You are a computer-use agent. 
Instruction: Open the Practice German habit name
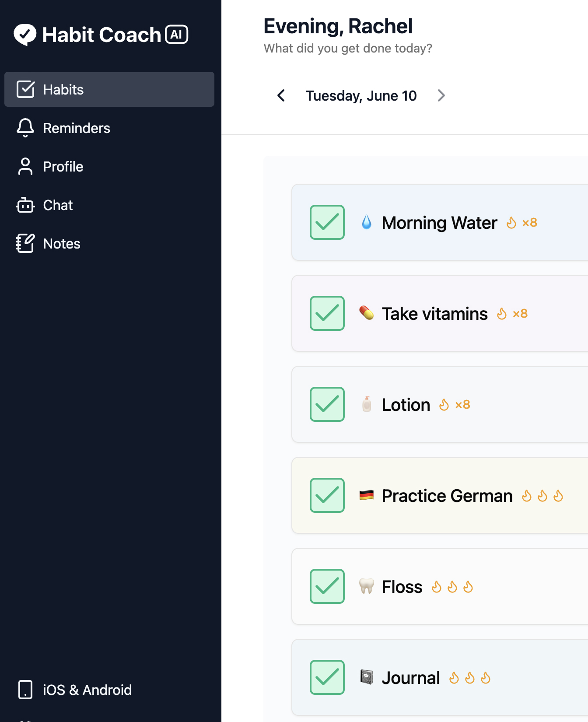point(447,496)
